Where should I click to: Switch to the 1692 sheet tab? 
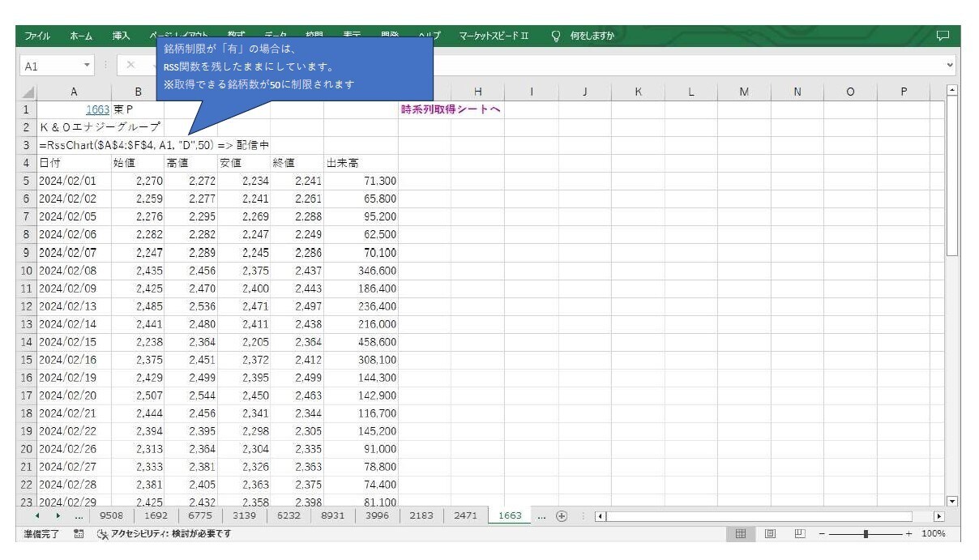coord(156,515)
